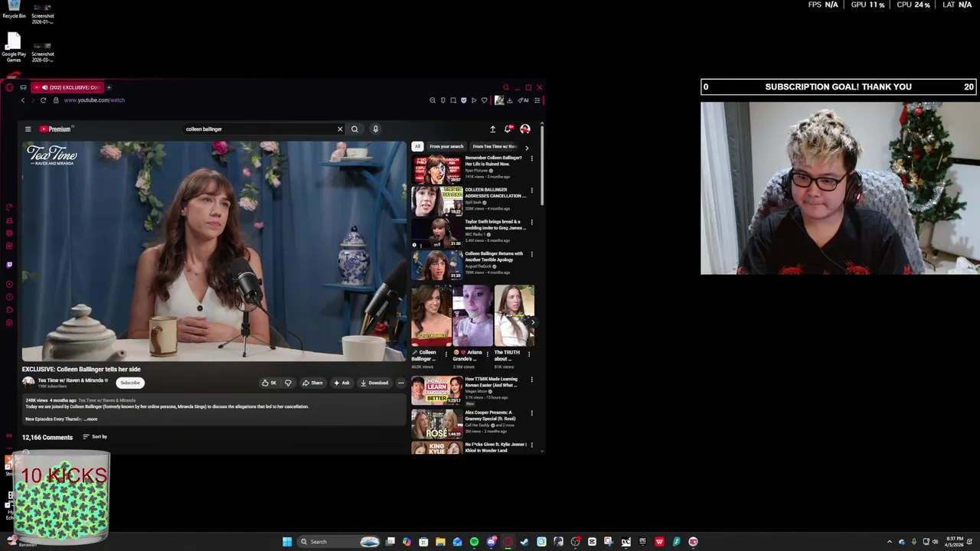Open Colleen Ballinger Returns with Another Terrible Apology title

pos(494,257)
